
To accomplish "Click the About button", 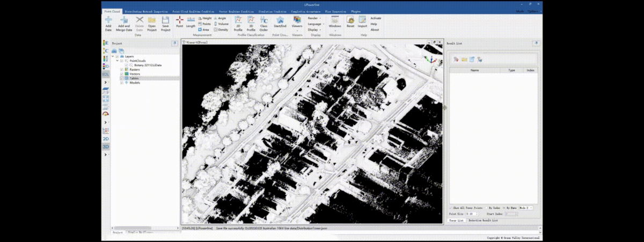I will pyautogui.click(x=375, y=30).
